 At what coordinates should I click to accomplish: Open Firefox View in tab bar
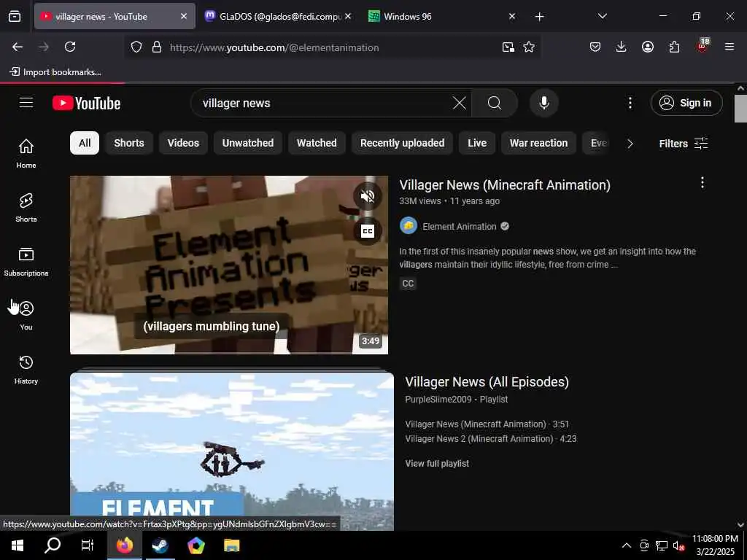click(x=15, y=16)
